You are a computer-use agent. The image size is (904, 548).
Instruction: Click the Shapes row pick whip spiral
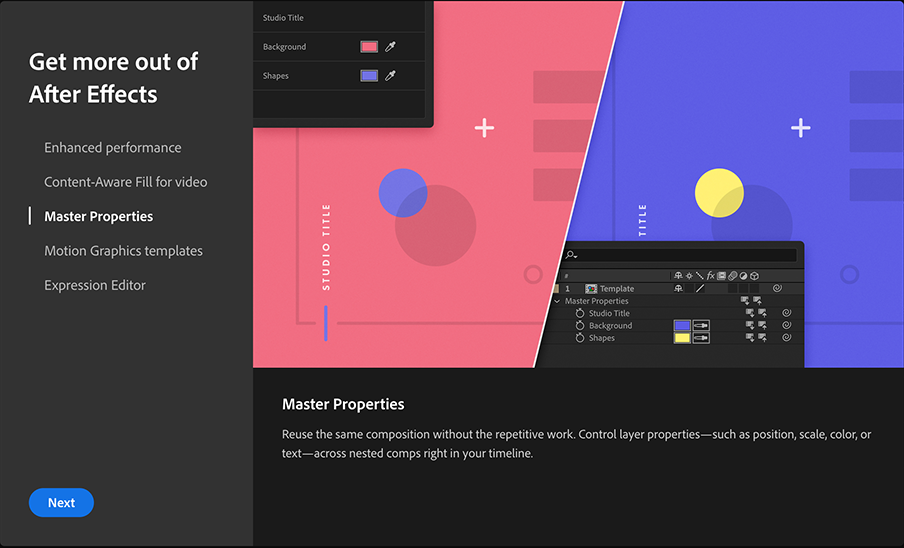tap(787, 337)
